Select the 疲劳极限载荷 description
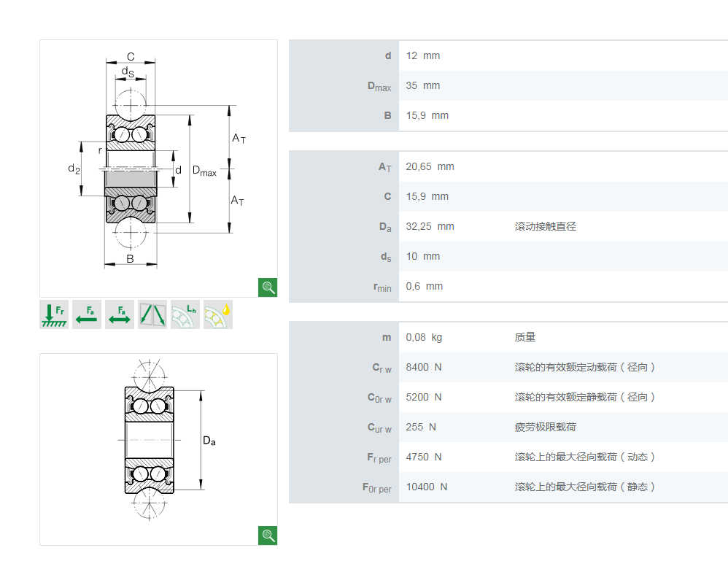 coord(545,427)
